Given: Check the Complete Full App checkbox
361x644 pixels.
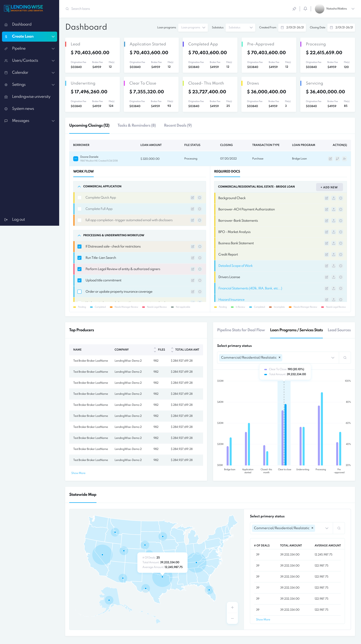Looking at the screenshot, I should point(79,209).
